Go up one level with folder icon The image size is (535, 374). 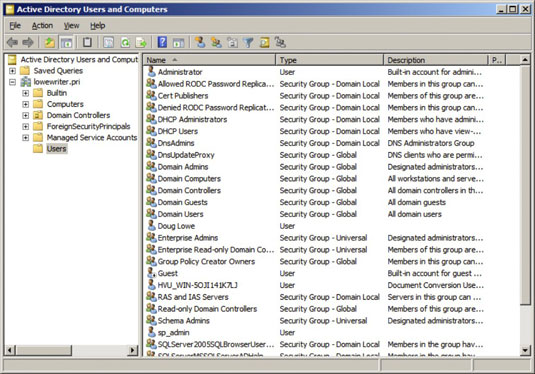click(50, 42)
